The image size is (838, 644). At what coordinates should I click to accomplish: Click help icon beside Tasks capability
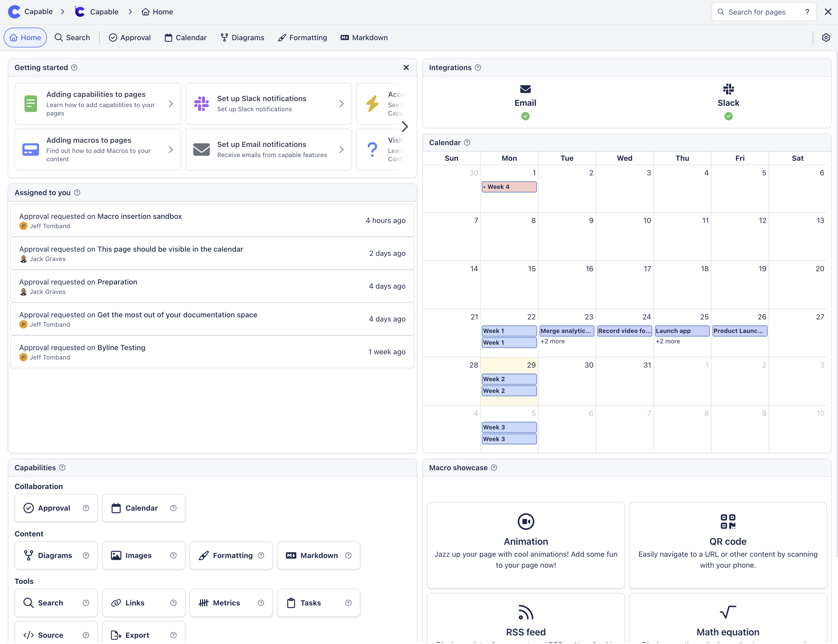coord(348,603)
